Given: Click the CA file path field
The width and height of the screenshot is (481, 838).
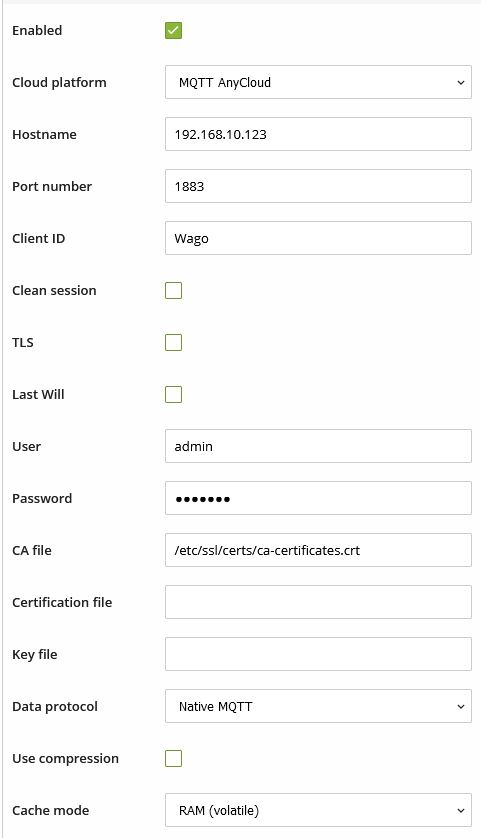Looking at the screenshot, I should [318, 550].
